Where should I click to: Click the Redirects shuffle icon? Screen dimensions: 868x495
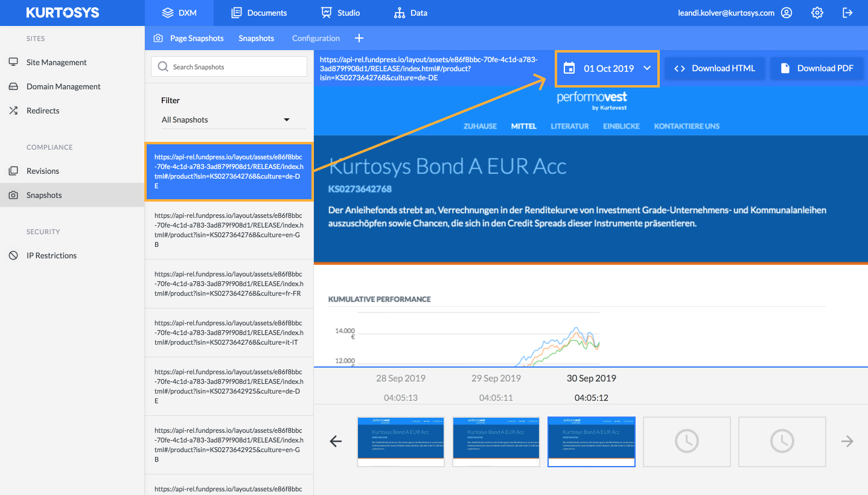pyautogui.click(x=13, y=110)
